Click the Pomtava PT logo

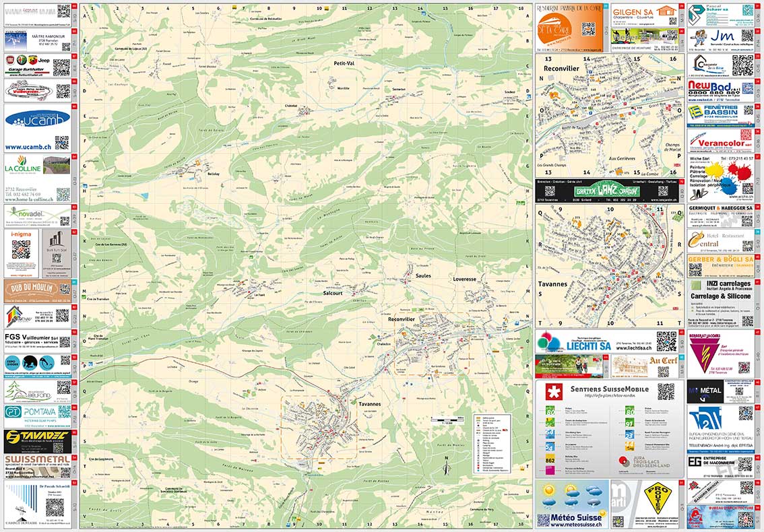tap(13, 412)
